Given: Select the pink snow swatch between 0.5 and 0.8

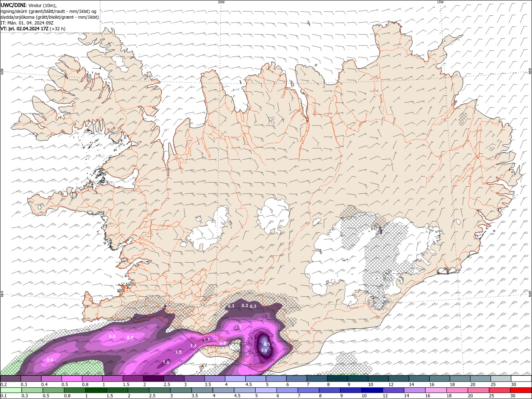Looking at the screenshot, I should 71,379.
